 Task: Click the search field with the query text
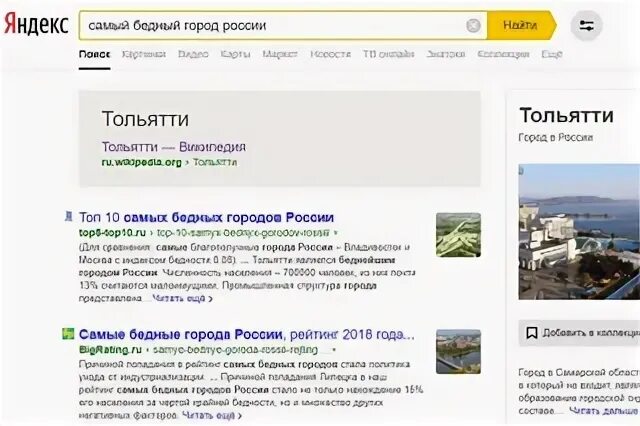(x=283, y=25)
